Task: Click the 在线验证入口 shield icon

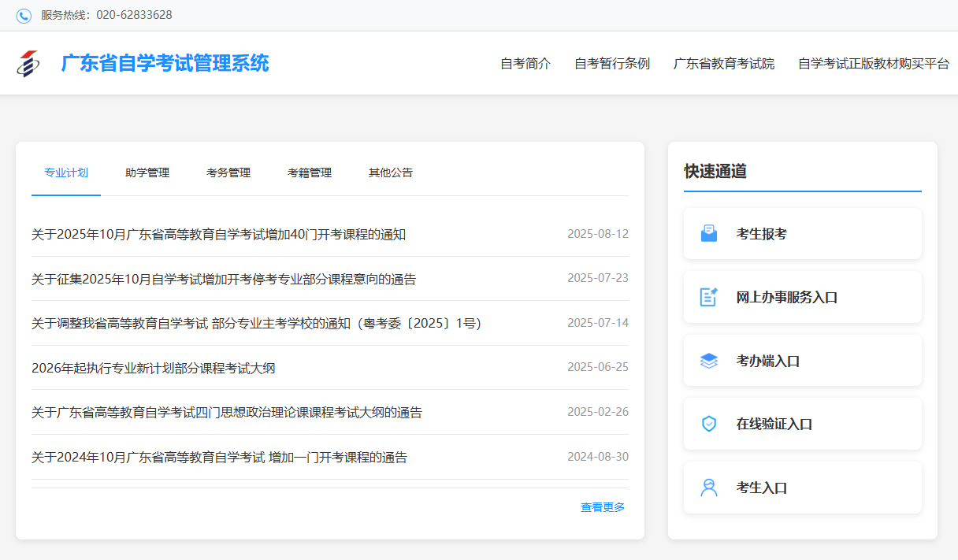Action: pos(709,424)
